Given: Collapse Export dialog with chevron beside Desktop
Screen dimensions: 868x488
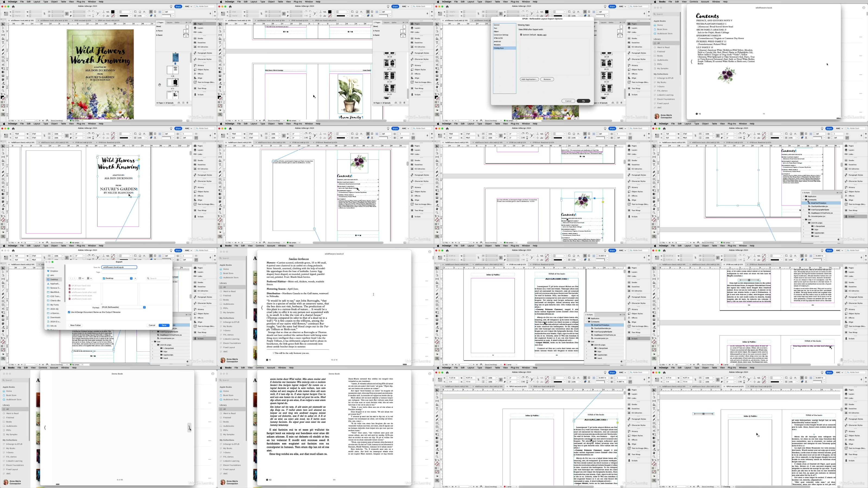Looking at the screenshot, I should [135, 278].
